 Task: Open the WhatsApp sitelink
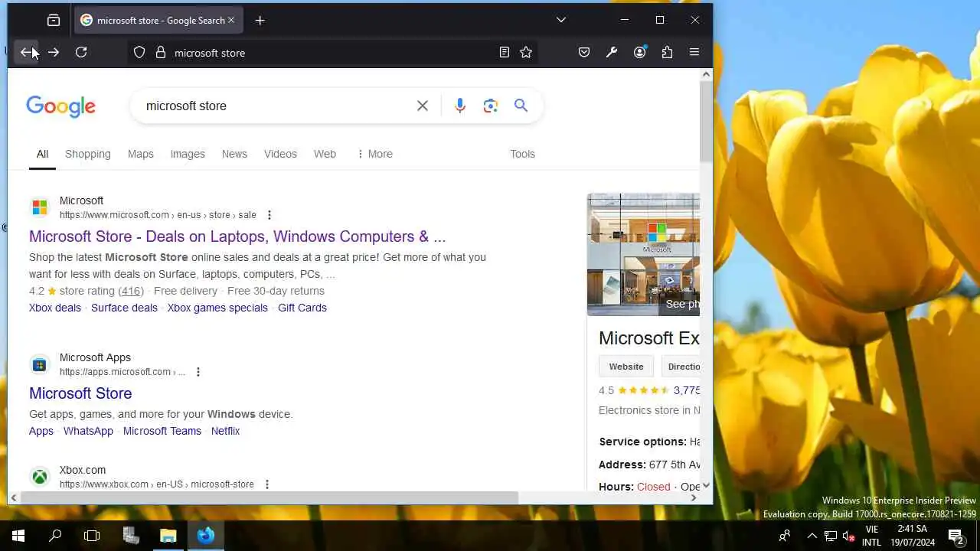[88, 431]
